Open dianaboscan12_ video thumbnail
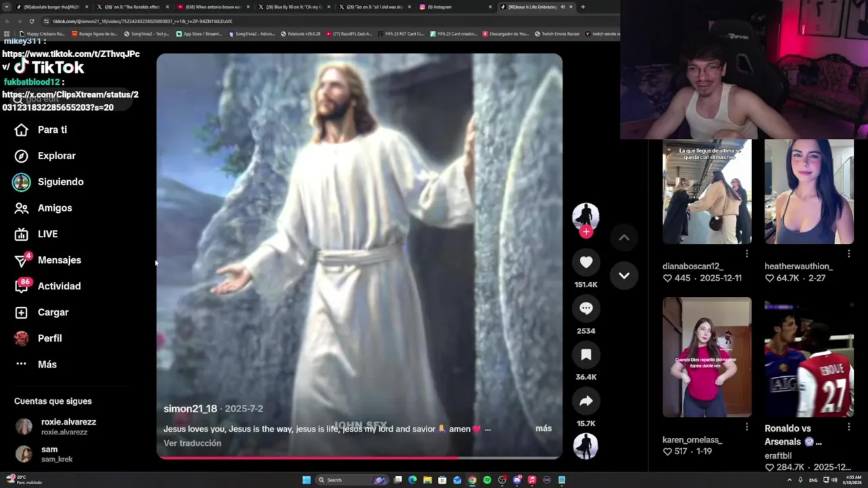Viewport: 868px width, 488px height. point(707,192)
